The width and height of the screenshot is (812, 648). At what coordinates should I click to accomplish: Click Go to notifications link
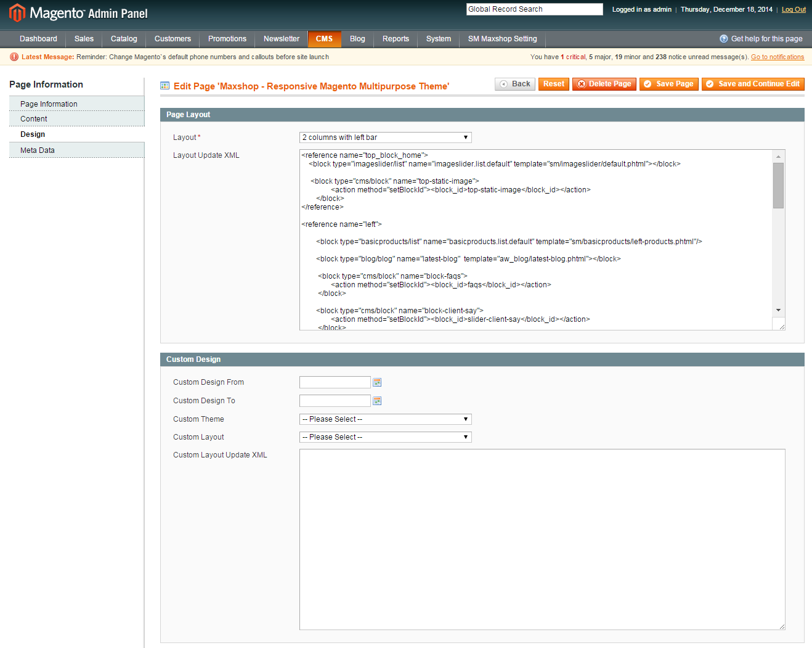tap(777, 57)
